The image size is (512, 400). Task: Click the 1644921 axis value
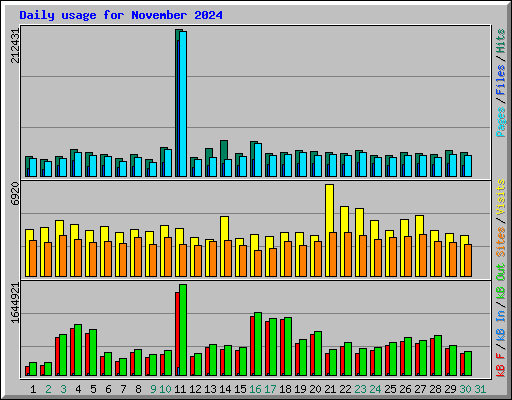pyautogui.click(x=15, y=303)
